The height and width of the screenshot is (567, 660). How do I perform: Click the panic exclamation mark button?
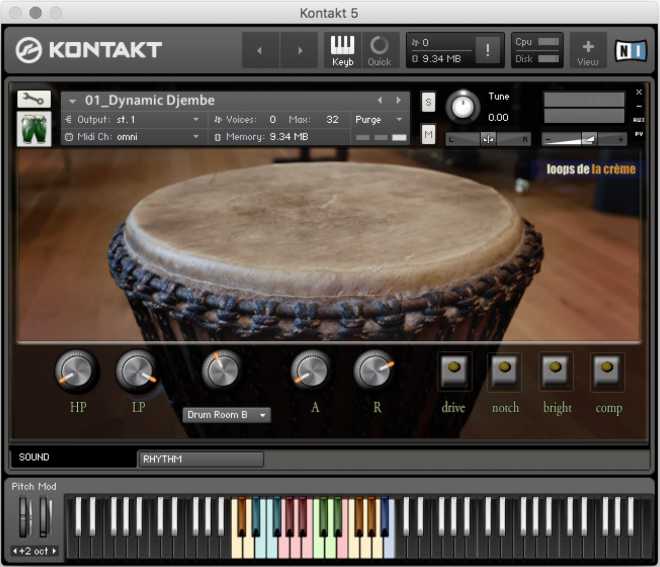pos(487,50)
